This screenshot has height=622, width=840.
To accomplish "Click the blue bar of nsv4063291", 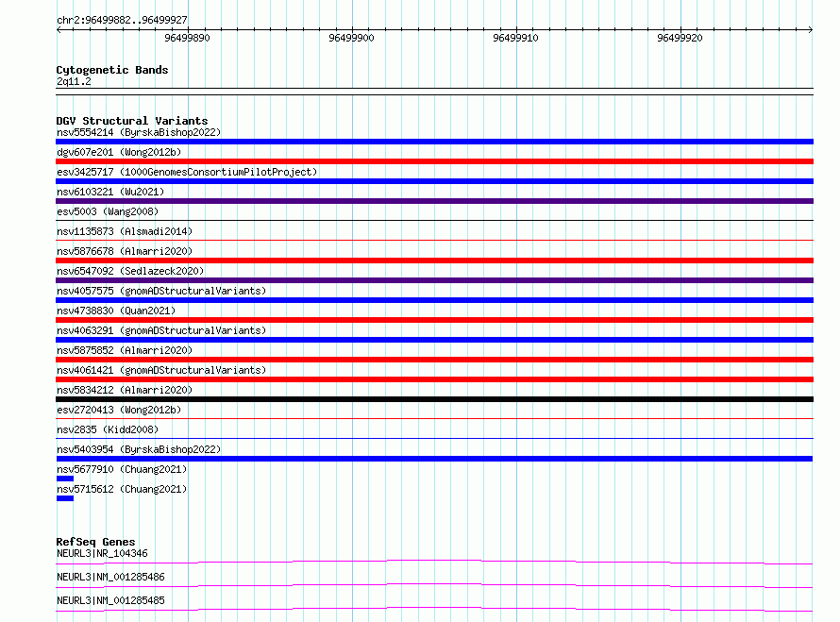I will pos(434,340).
